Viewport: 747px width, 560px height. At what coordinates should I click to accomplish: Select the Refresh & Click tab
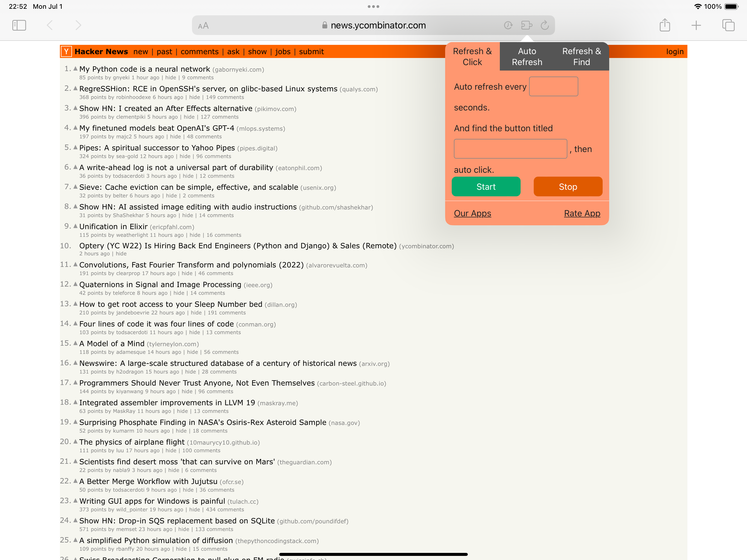tap(472, 56)
